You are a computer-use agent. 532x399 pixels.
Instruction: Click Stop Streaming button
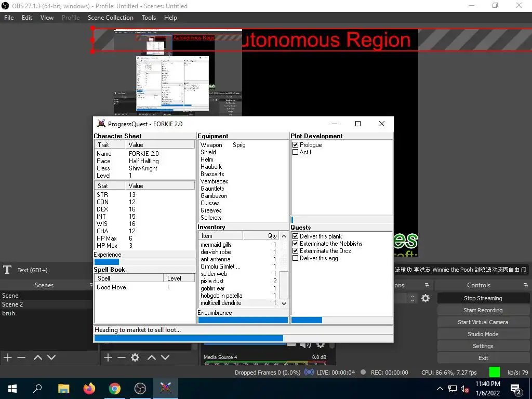[x=483, y=298]
